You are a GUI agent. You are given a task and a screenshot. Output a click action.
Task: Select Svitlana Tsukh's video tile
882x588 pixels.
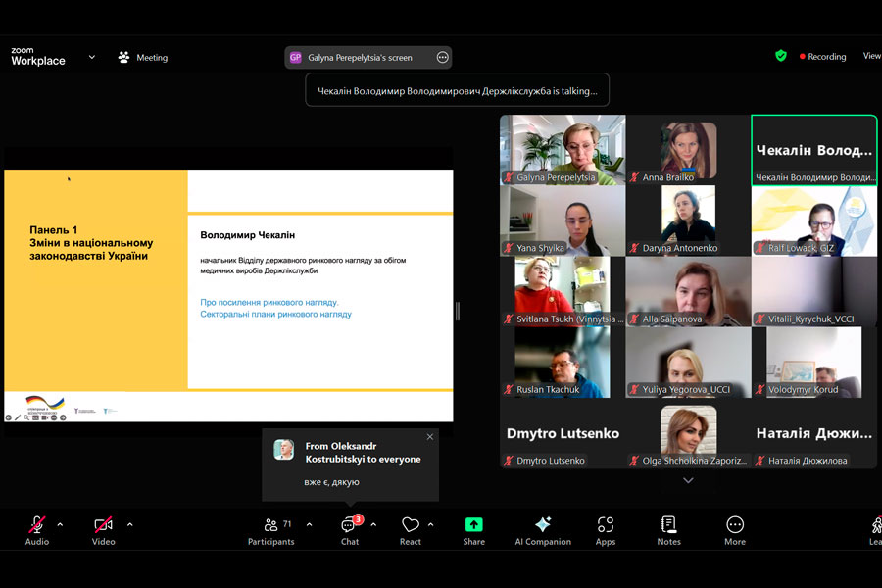pos(563,291)
